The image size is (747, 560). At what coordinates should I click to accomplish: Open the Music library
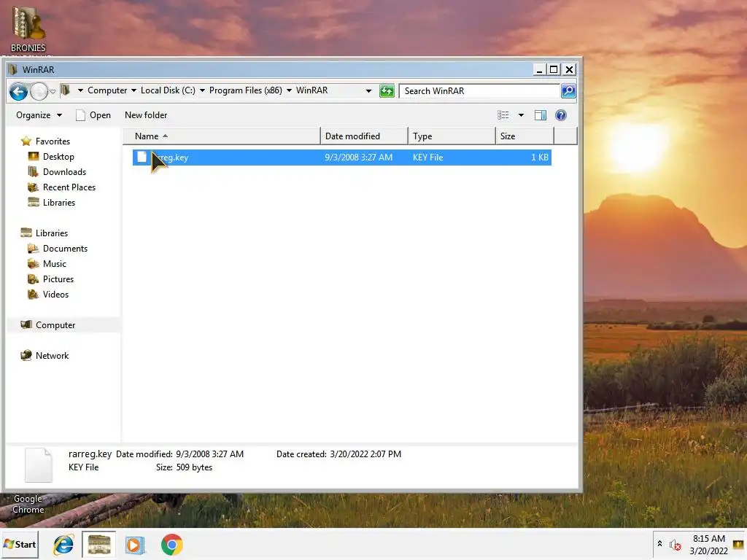pos(54,264)
